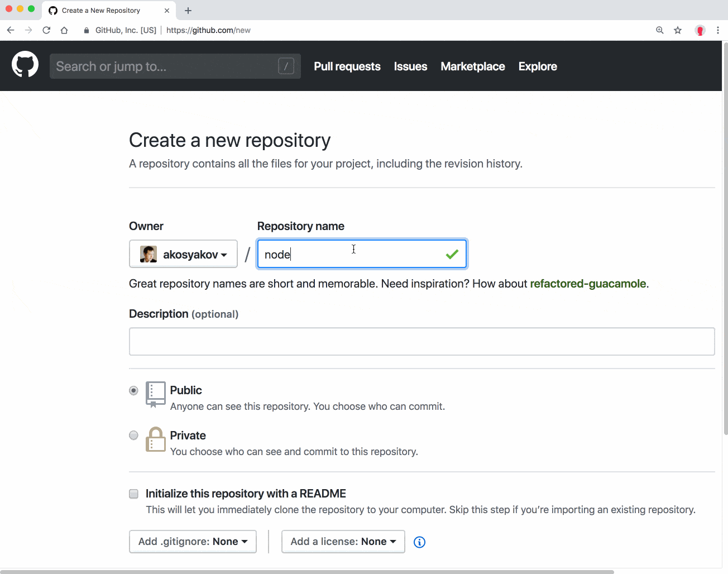The height and width of the screenshot is (574, 728).
Task: Open the Marketplace navigation menu
Action: [x=472, y=66]
